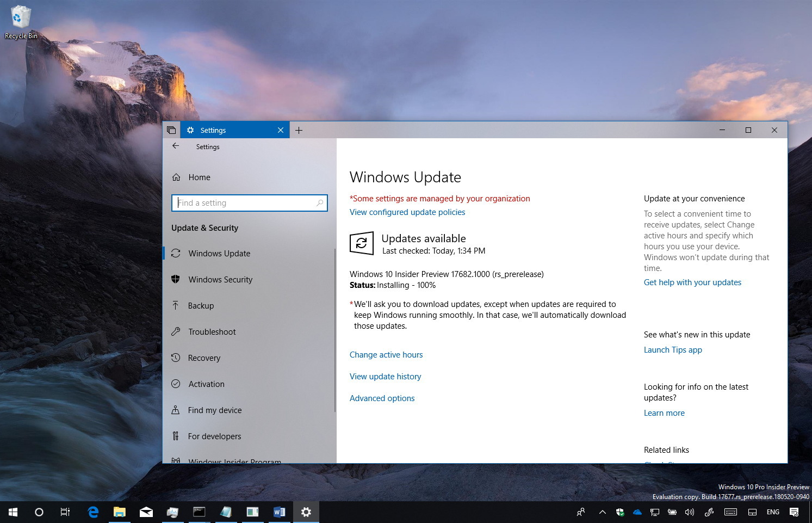Click the Cortana circle on taskbar
812x523 pixels.
(x=39, y=512)
